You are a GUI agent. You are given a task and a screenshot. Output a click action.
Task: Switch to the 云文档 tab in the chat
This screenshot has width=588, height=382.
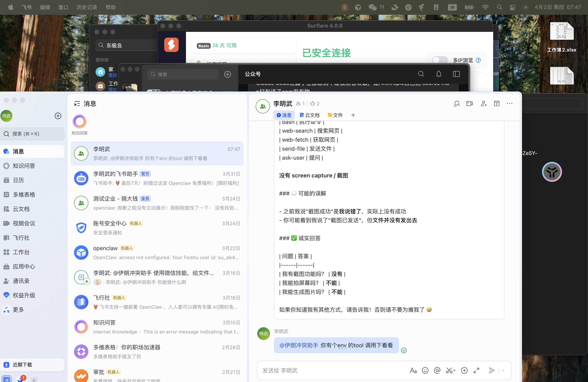[x=309, y=115]
